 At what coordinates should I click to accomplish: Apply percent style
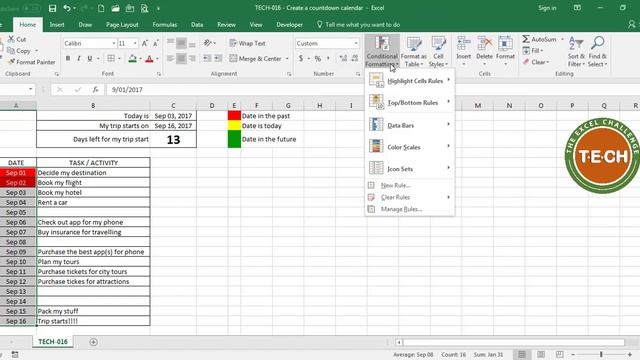[x=318, y=58]
